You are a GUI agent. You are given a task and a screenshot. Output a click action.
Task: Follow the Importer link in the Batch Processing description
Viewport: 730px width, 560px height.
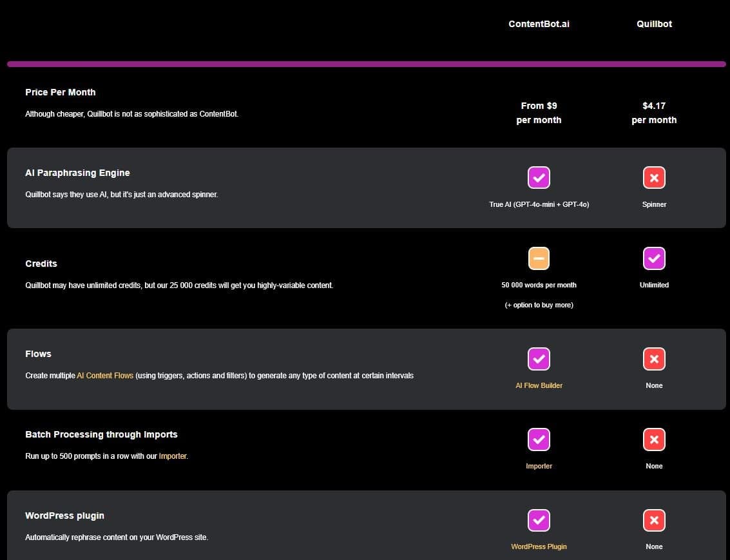point(172,456)
